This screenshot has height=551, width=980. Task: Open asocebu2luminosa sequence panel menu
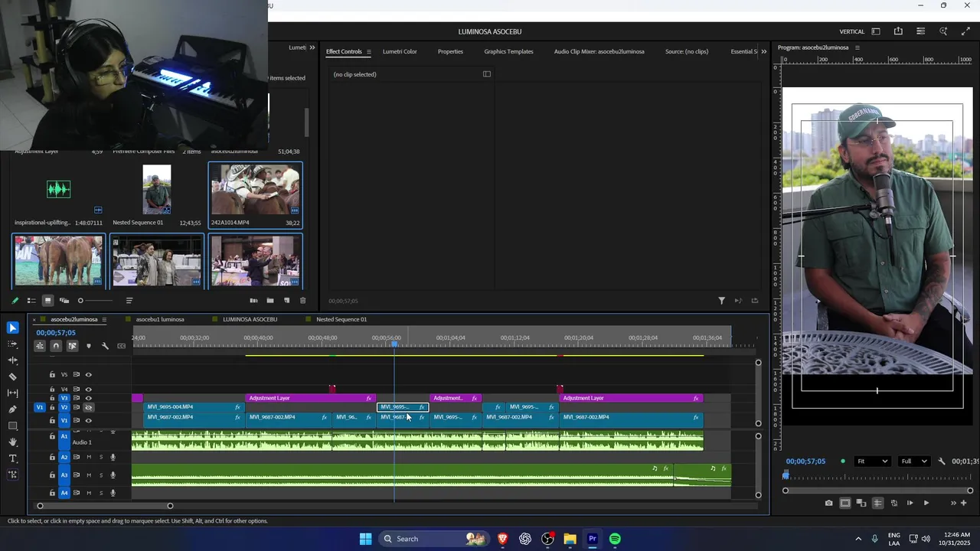[104, 320]
